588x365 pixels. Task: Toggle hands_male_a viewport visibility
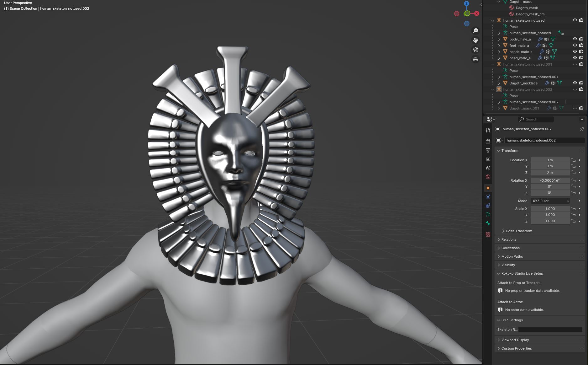click(x=575, y=52)
